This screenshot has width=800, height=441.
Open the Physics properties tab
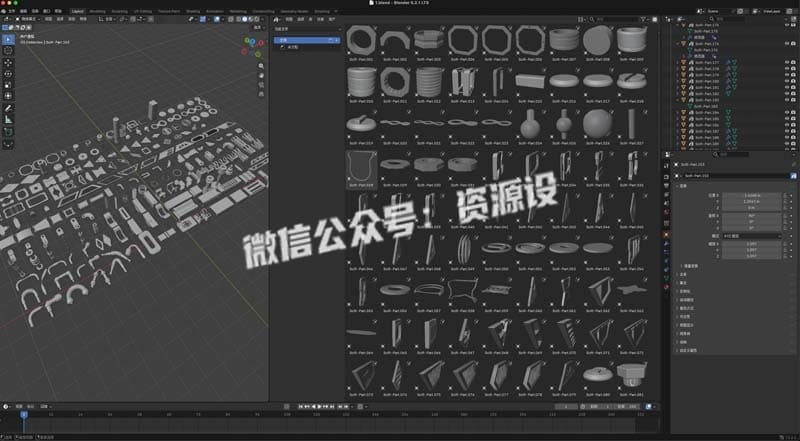[666, 261]
